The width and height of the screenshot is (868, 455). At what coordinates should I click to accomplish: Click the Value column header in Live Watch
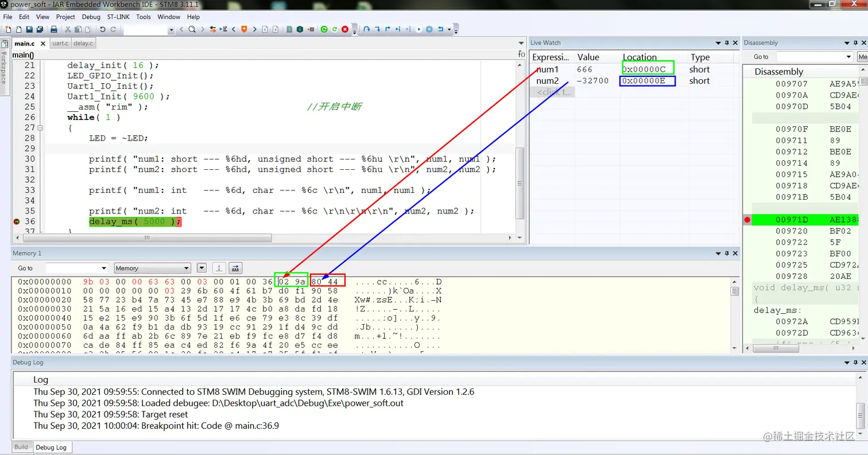[x=588, y=57]
